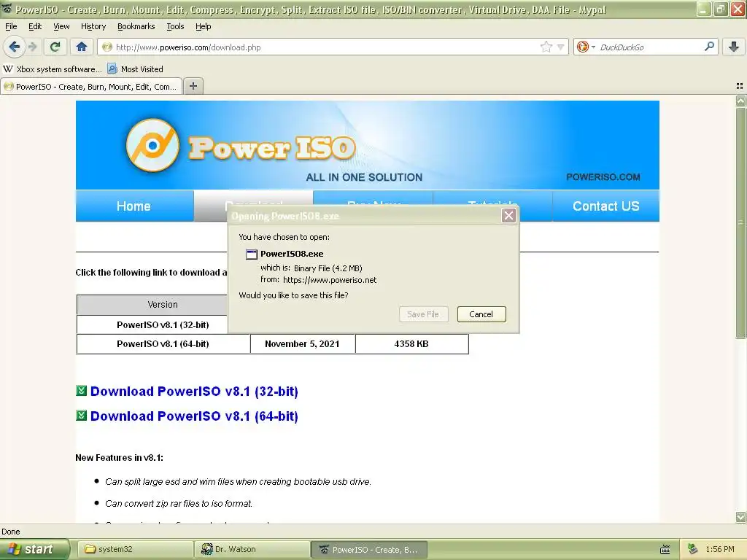Expand the URL history dropdown arrow
This screenshot has height=560, width=747.
(561, 47)
